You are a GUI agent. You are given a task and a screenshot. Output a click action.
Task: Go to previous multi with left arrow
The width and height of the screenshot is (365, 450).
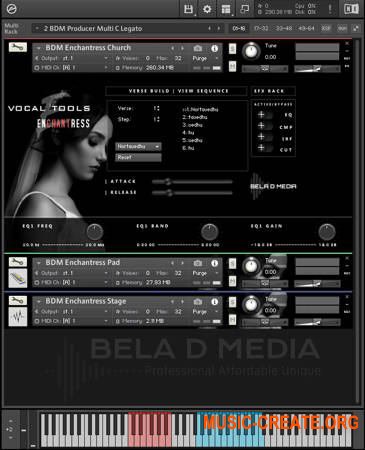[209, 28]
